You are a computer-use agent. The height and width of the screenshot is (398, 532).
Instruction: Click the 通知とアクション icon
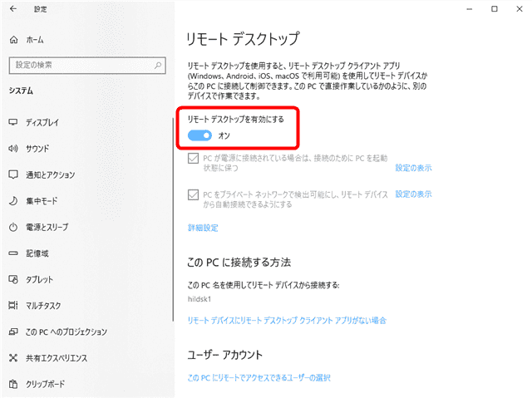13,174
